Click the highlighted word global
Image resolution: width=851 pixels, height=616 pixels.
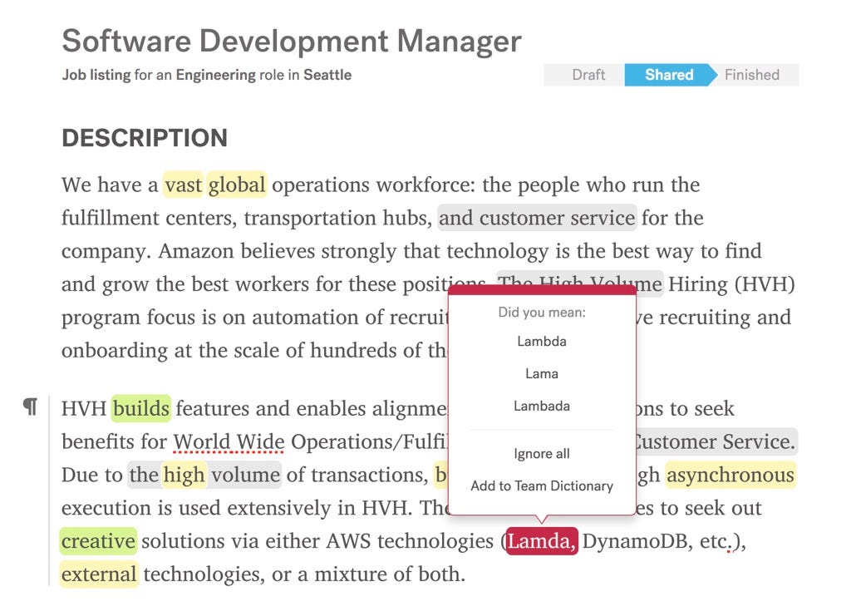237,185
